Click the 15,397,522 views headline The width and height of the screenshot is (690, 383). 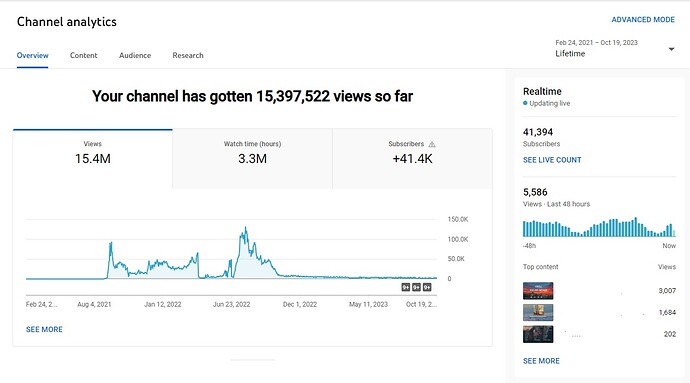[x=253, y=96]
